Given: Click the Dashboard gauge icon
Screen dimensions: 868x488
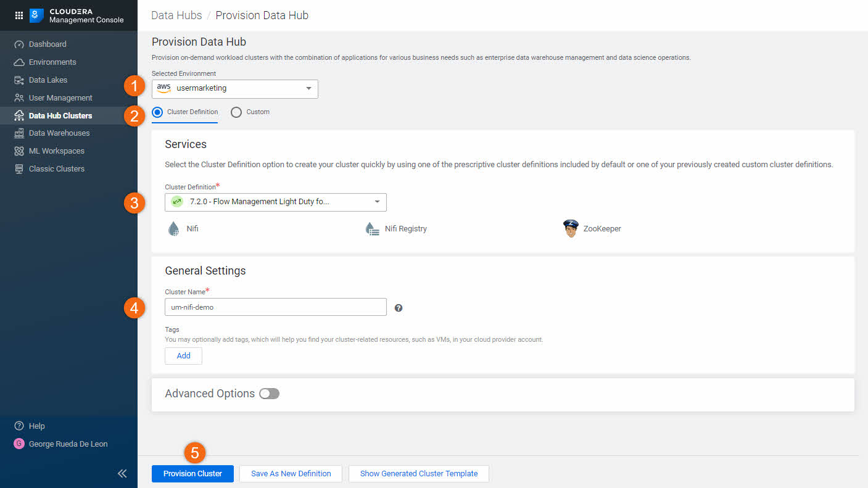Looking at the screenshot, I should (19, 44).
